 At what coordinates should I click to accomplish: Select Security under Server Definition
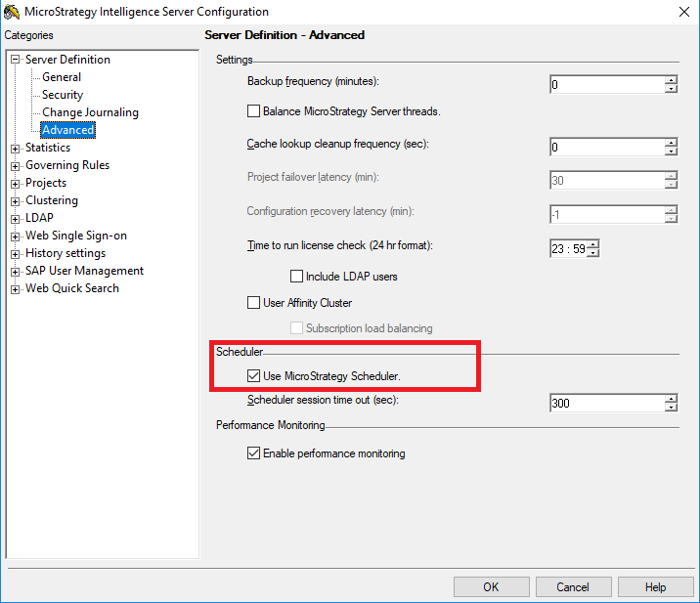coord(63,95)
